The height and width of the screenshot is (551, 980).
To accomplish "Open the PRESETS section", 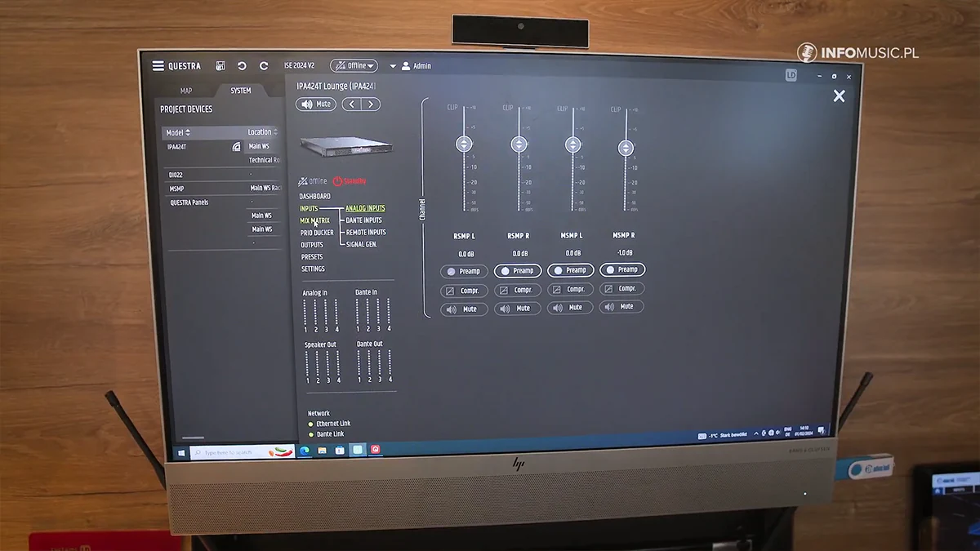I will [312, 257].
